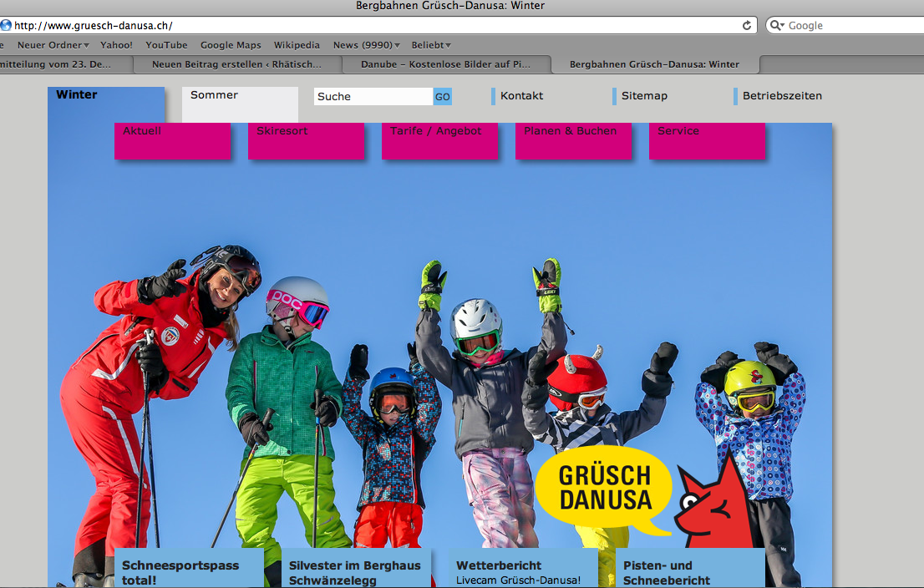Screen dimensions: 924x588
Task: Select the Winter season tab
Action: [x=106, y=104]
